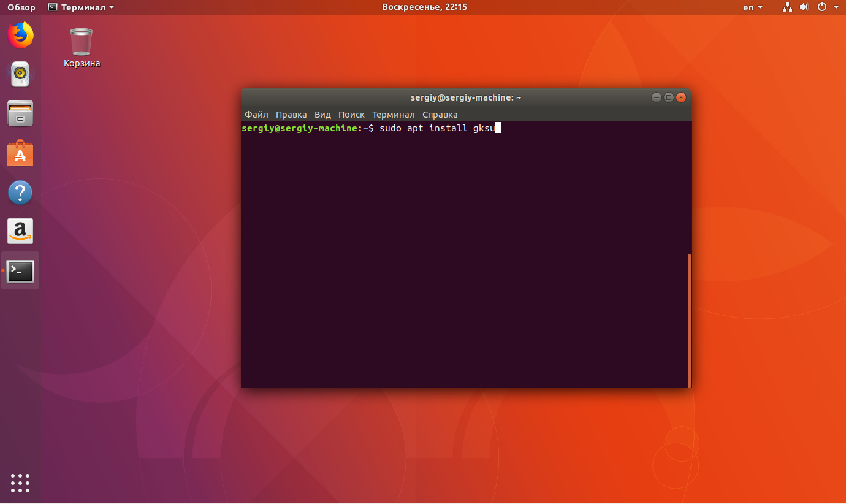Launch Amazon from the dock

coord(20,231)
